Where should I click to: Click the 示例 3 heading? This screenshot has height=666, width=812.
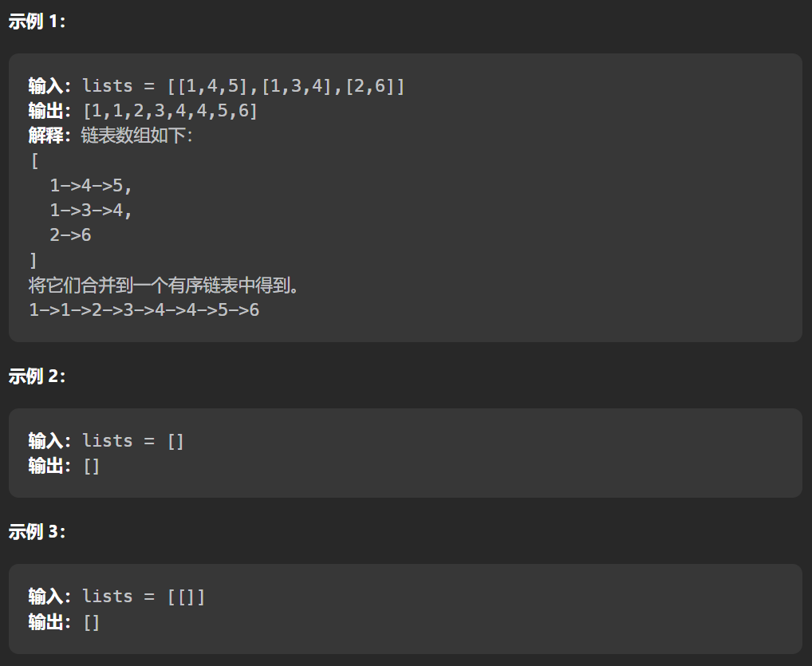[x=37, y=532]
